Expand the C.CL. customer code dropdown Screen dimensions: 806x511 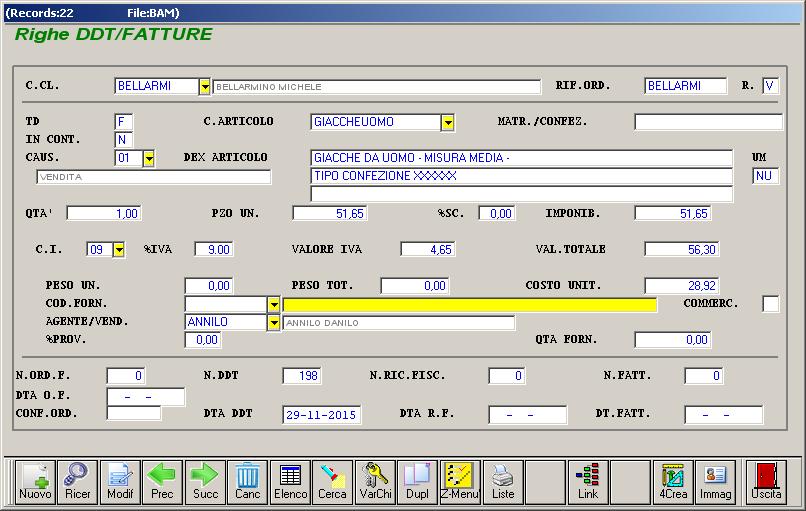click(205, 86)
